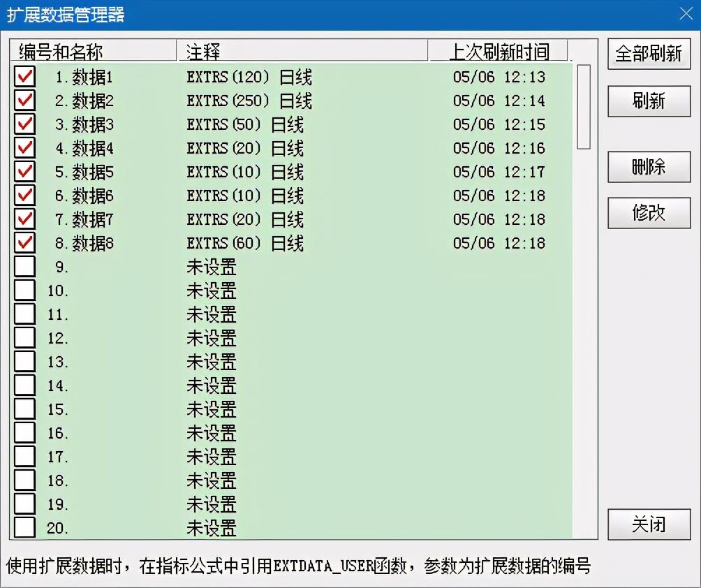Screen dimensions: 701x588
Task: Check the checkbox for row 18
Action: (x=24, y=480)
